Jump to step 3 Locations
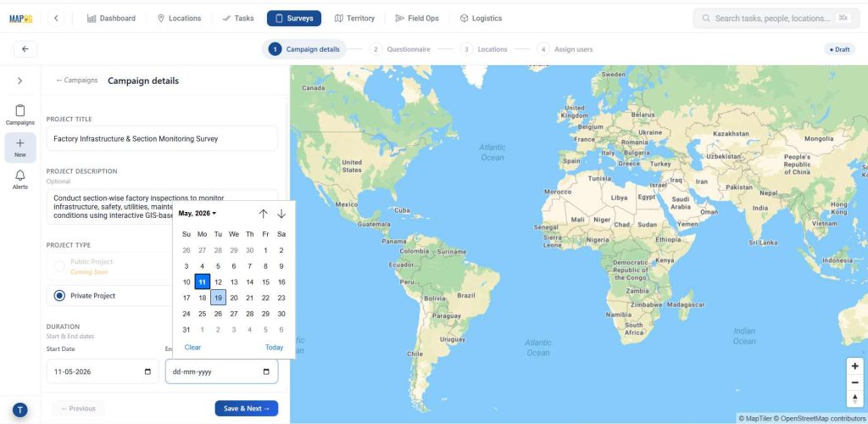Screen dimensions: 868x424 tap(484, 49)
